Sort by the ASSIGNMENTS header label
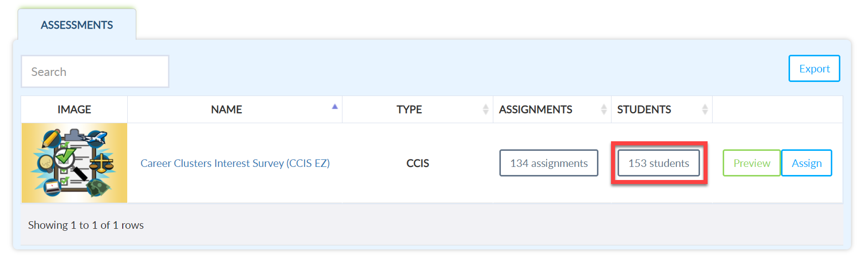The height and width of the screenshot is (270, 868). point(536,109)
